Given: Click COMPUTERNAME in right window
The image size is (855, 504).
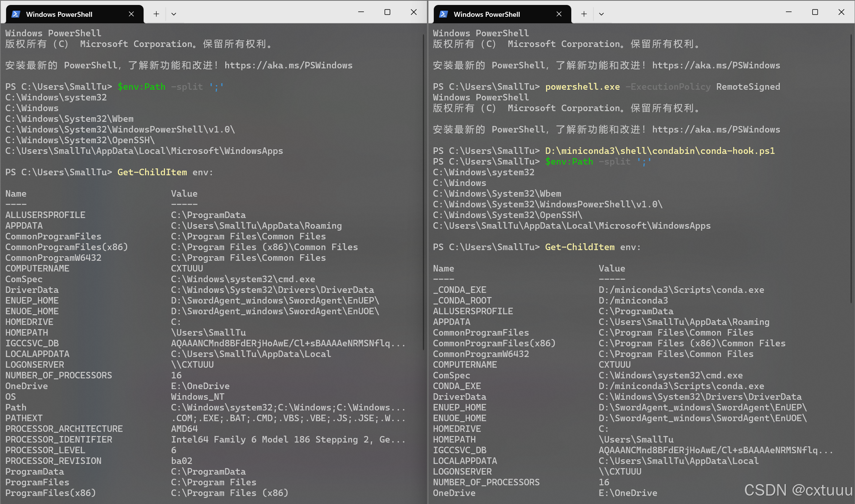Looking at the screenshot, I should tap(465, 365).
